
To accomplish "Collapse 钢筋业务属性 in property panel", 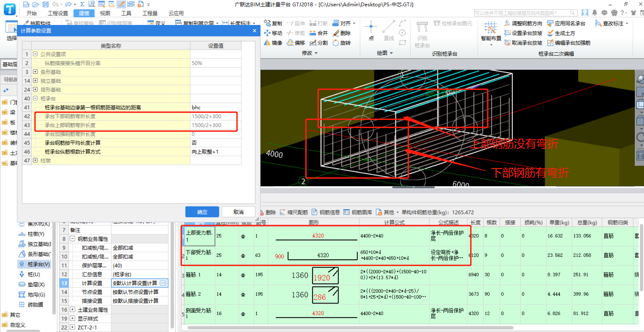I will click(x=72, y=239).
